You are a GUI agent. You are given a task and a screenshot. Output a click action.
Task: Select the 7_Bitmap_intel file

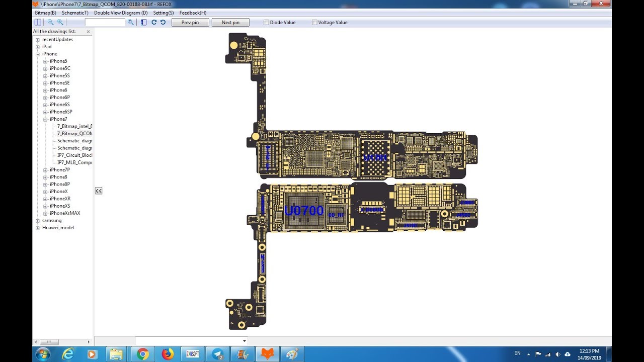click(x=74, y=126)
